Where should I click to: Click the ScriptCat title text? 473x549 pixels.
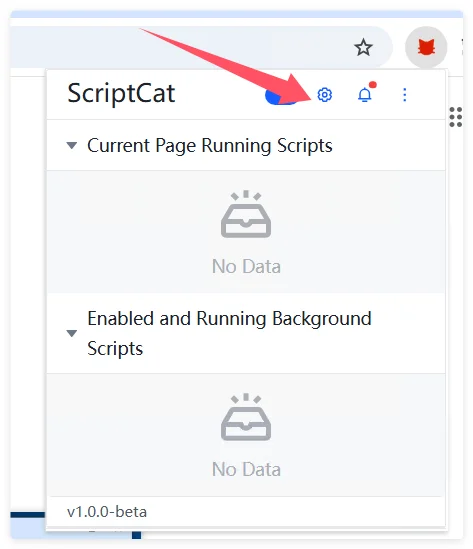tap(121, 93)
